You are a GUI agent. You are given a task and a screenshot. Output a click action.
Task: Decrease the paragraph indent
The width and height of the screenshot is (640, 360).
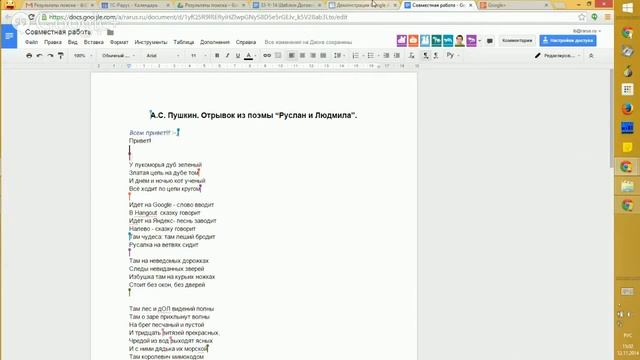point(386,56)
